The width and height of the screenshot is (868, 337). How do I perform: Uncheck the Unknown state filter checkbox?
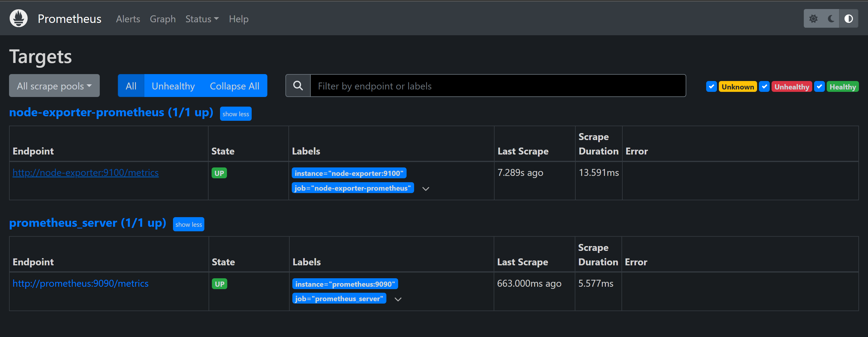pos(711,86)
